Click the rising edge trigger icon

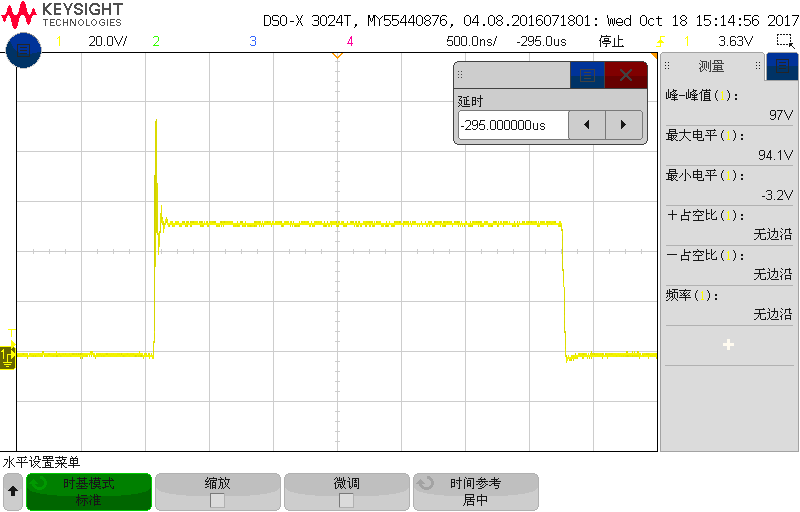[x=661, y=41]
